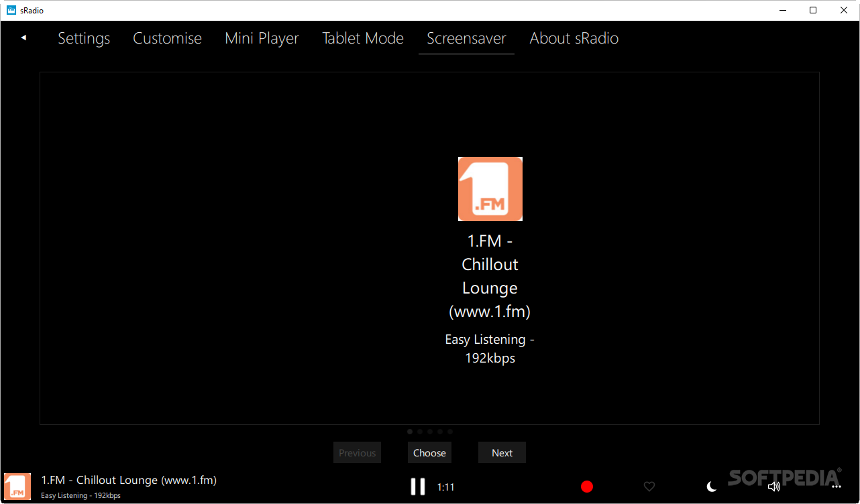This screenshot has height=504, width=860.
Task: Click the volume speaker icon
Action: click(x=774, y=487)
